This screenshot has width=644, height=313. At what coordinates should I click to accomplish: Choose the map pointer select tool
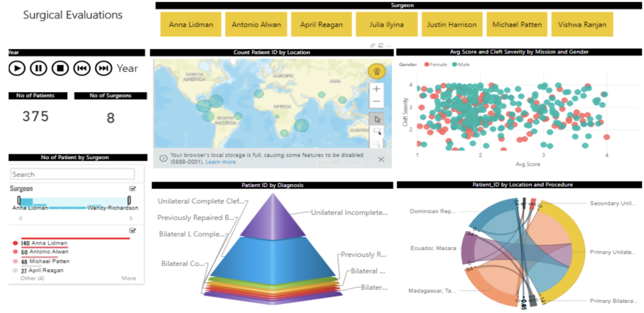[377, 118]
